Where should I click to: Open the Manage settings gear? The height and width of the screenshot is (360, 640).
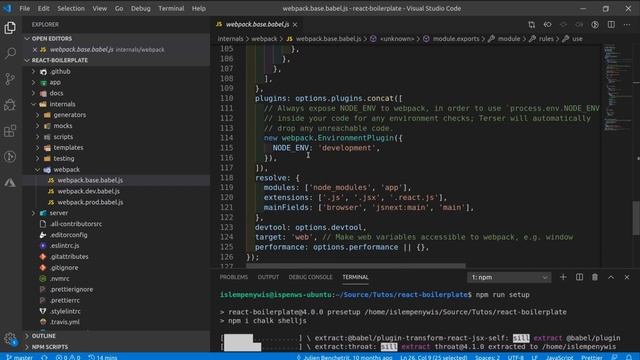click(x=10, y=338)
